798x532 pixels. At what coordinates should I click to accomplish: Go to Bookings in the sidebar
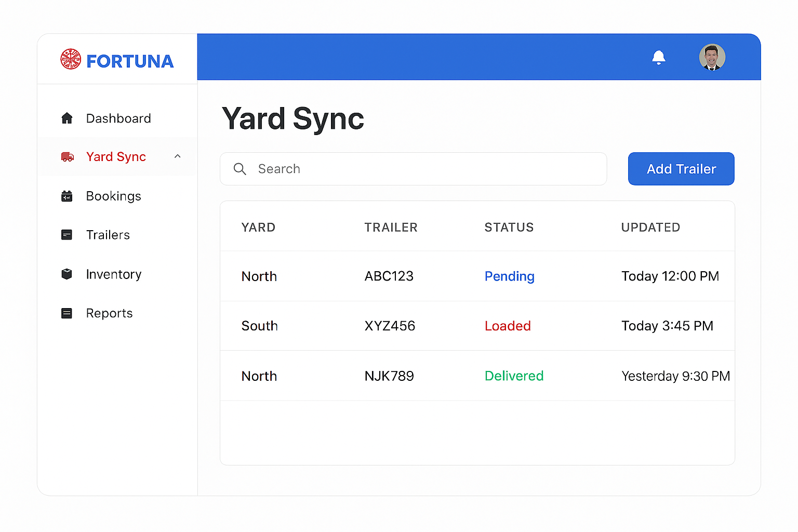pyautogui.click(x=113, y=196)
